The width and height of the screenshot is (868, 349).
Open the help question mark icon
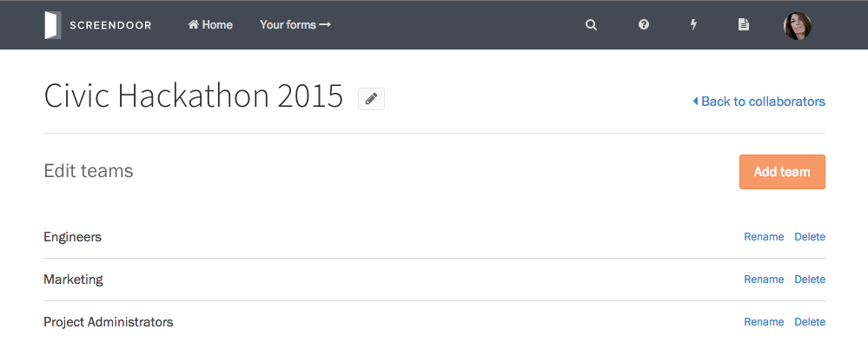643,25
